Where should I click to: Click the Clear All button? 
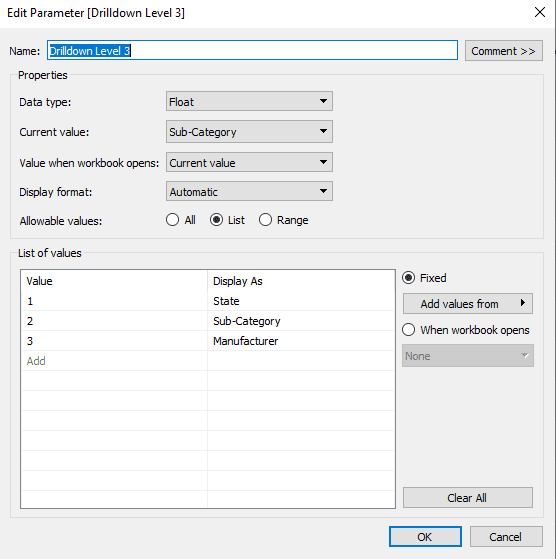tap(468, 498)
